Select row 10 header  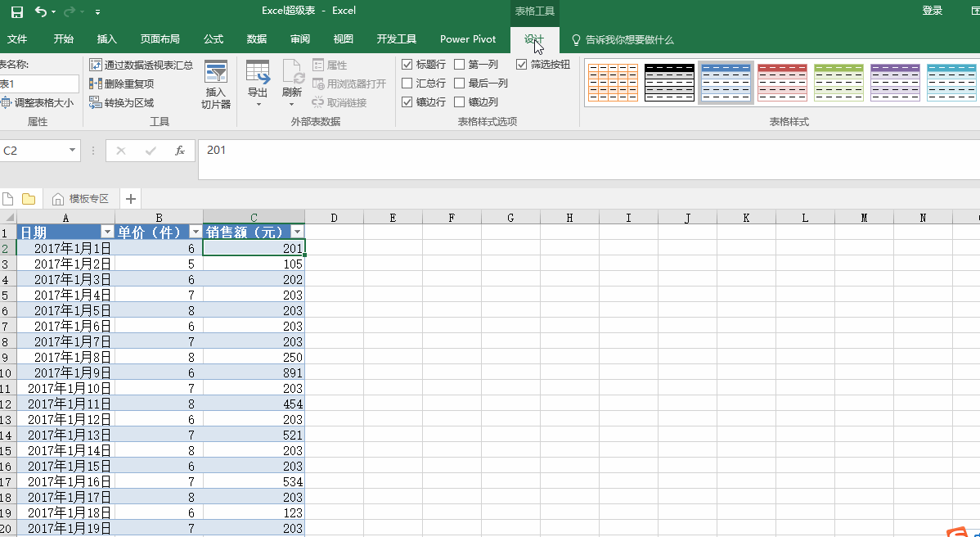(7, 372)
